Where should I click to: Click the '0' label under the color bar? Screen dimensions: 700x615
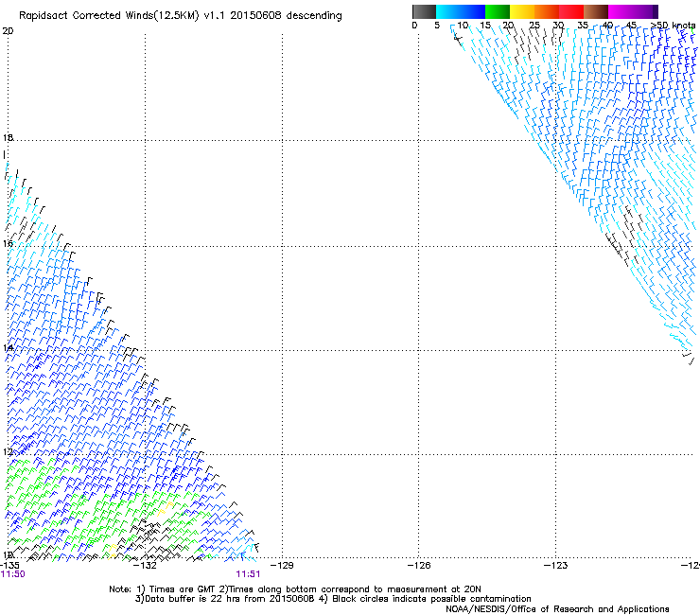[x=414, y=25]
